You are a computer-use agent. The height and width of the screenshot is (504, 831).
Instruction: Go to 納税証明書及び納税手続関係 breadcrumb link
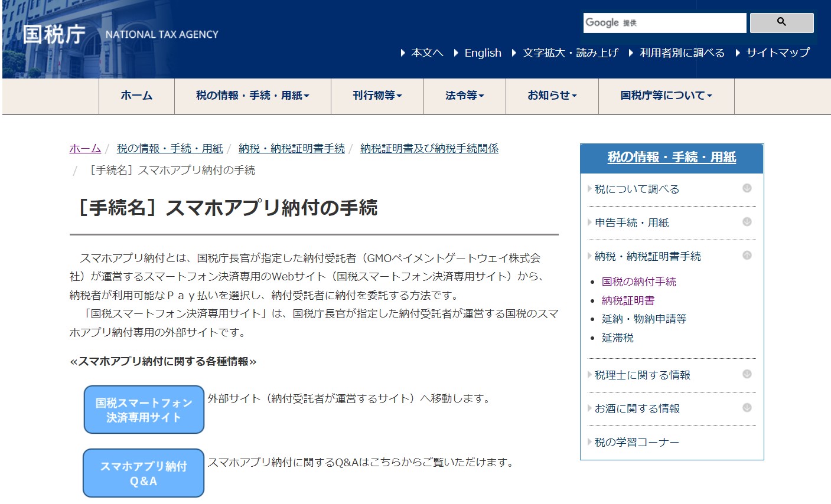point(429,149)
